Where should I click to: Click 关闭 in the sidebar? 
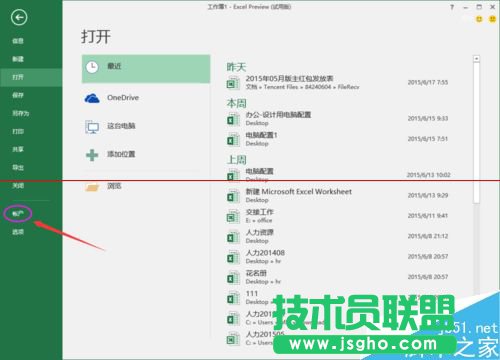tap(18, 185)
